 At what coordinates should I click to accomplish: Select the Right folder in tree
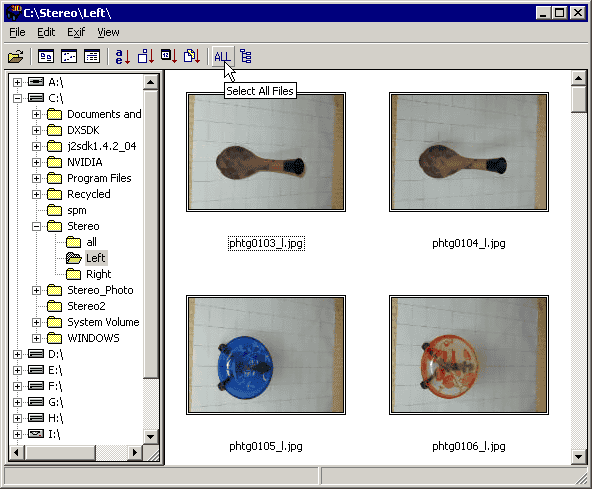point(99,274)
